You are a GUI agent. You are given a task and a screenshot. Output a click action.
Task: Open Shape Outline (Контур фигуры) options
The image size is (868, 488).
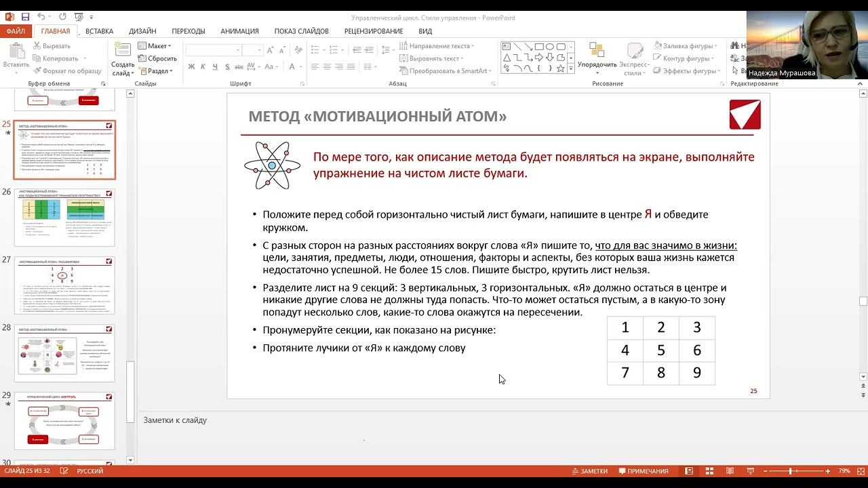pyautogui.click(x=683, y=58)
